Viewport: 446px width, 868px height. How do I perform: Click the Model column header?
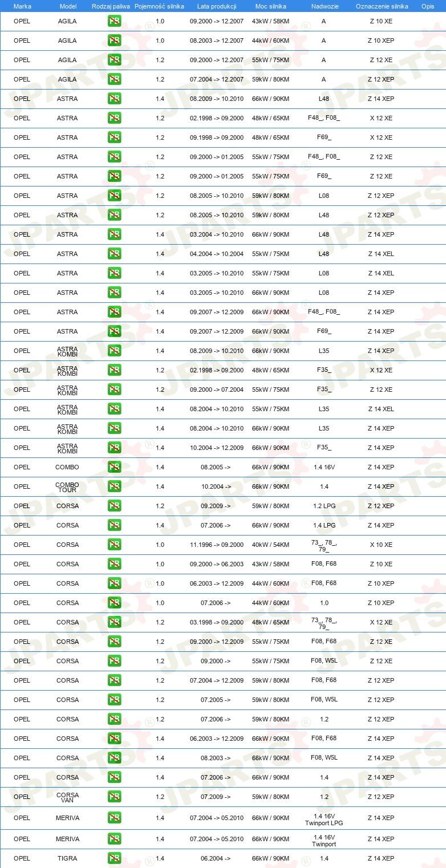click(x=68, y=6)
